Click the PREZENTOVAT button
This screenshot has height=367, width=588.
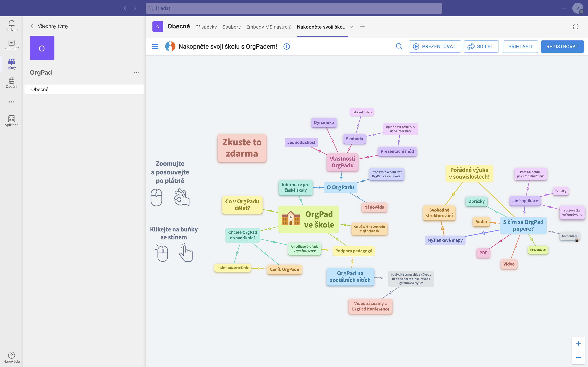434,47
